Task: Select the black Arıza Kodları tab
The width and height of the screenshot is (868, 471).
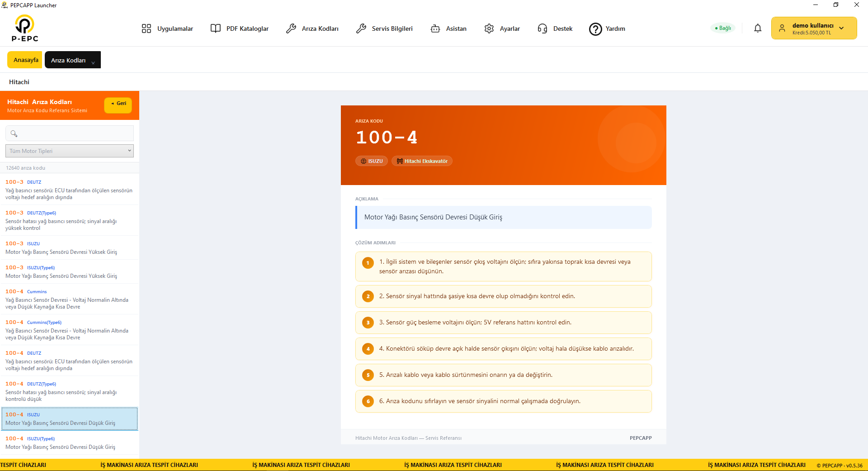Action: tap(73, 60)
